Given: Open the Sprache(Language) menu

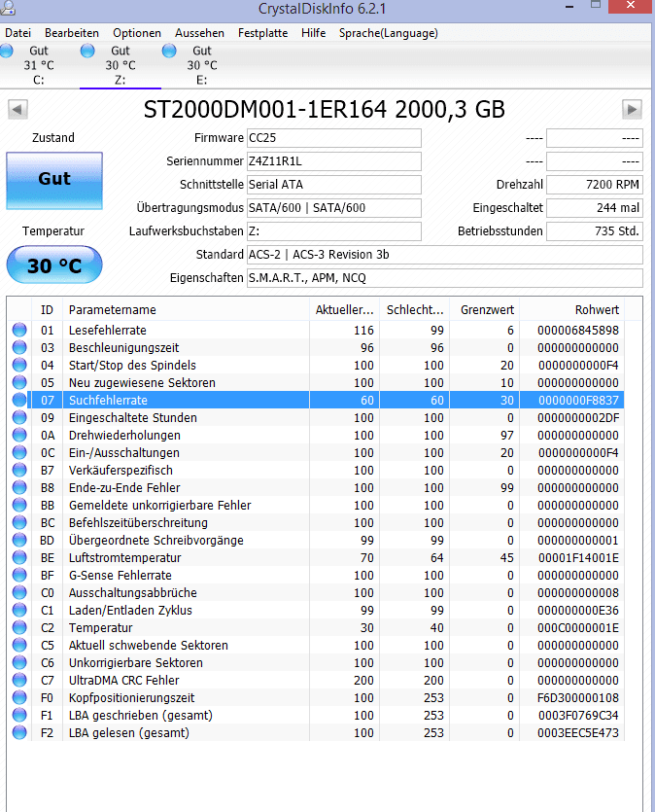Looking at the screenshot, I should click(x=389, y=33).
